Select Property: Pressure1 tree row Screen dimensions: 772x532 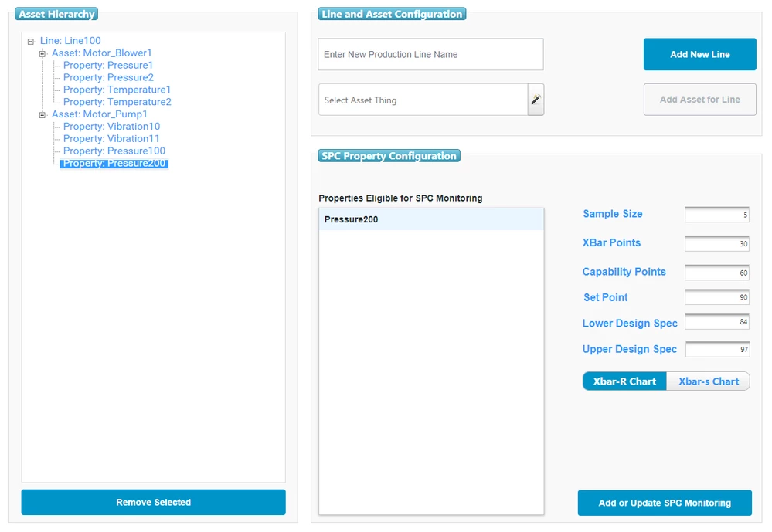(108, 65)
